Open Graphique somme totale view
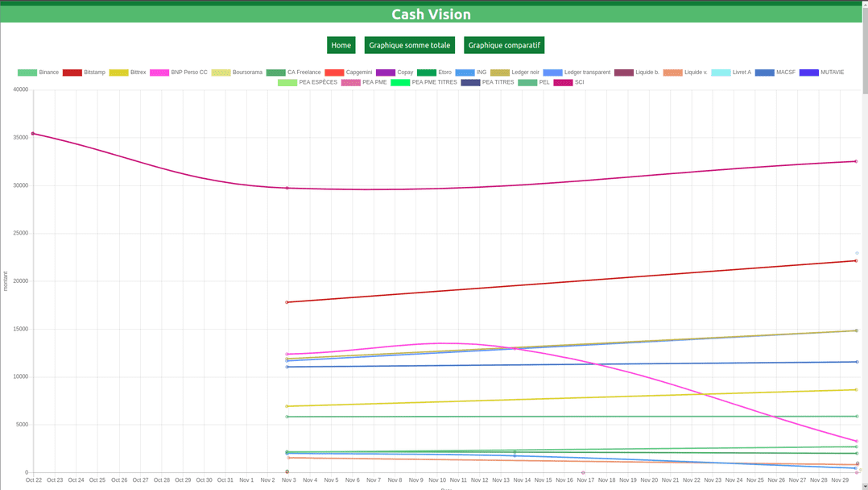This screenshot has height=490, width=868. [x=410, y=45]
